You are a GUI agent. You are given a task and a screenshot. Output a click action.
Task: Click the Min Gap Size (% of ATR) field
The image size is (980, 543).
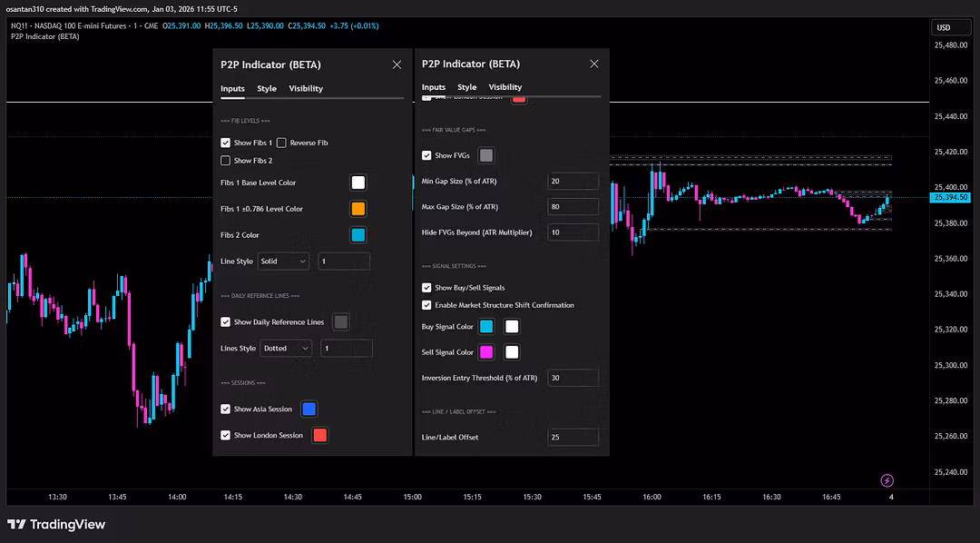pos(573,182)
